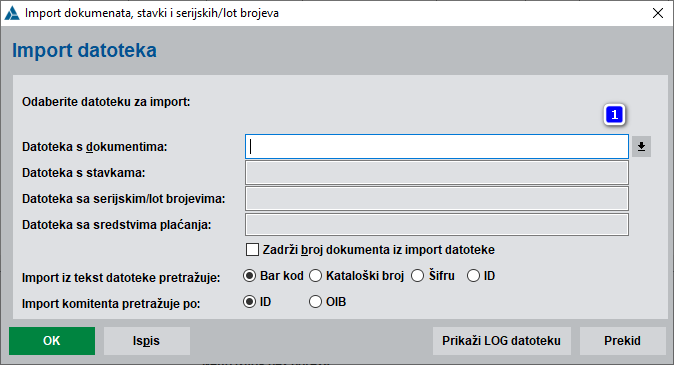Click the Prekid button

[x=622, y=341]
